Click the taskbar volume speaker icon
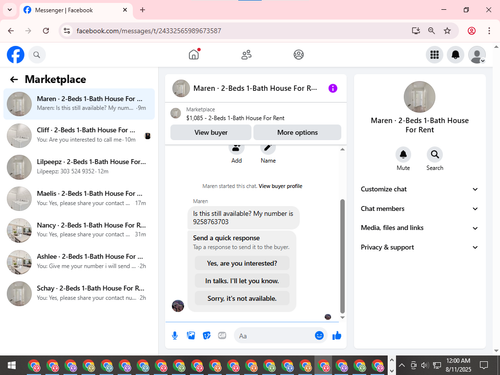The height and width of the screenshot is (375, 500). pos(424,366)
